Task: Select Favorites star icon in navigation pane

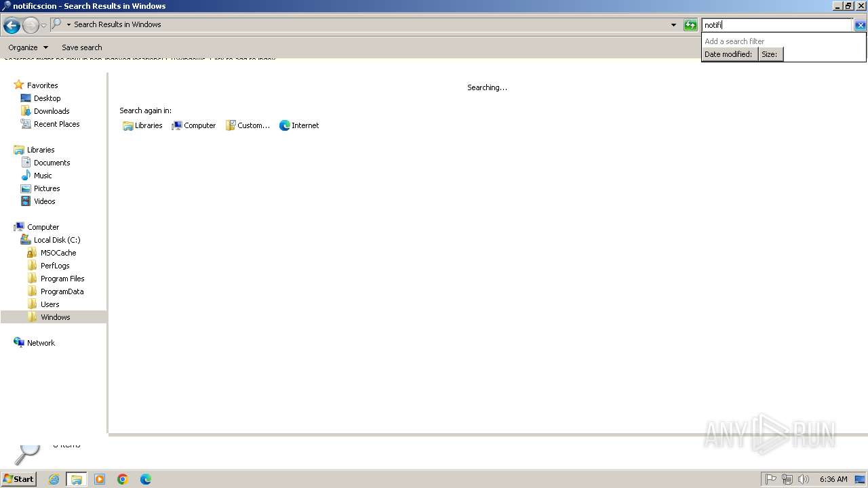Action: tap(19, 85)
